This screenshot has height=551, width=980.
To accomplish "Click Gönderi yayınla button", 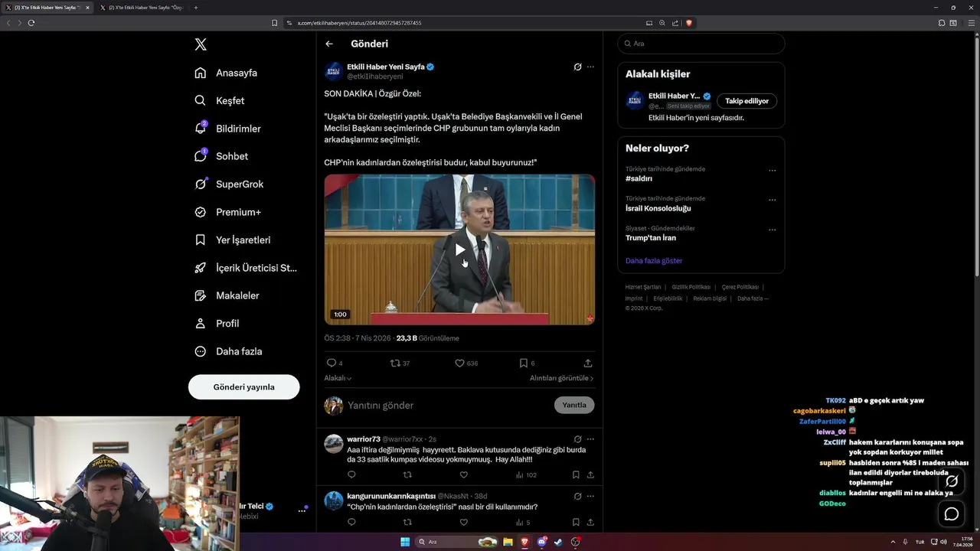I will tap(243, 386).
